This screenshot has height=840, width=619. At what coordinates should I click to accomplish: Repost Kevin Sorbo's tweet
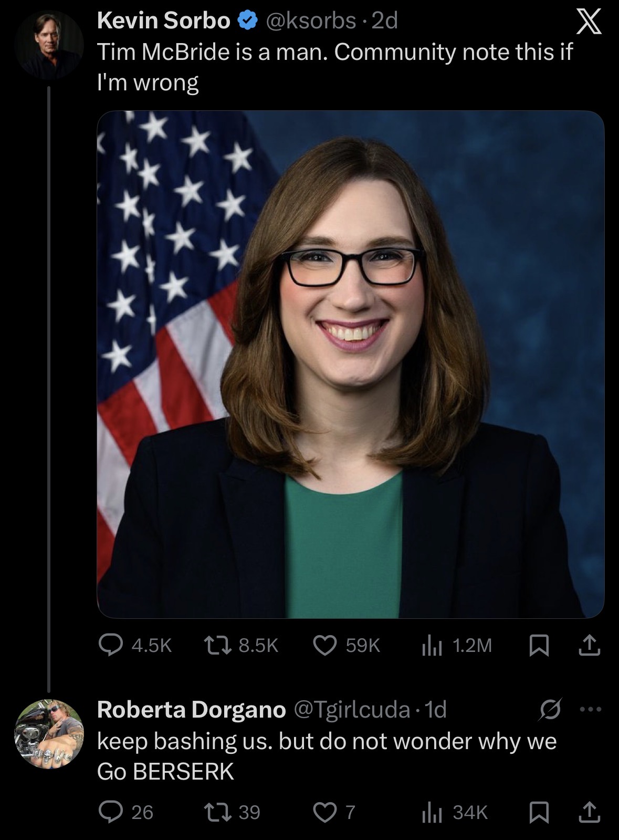242,645
